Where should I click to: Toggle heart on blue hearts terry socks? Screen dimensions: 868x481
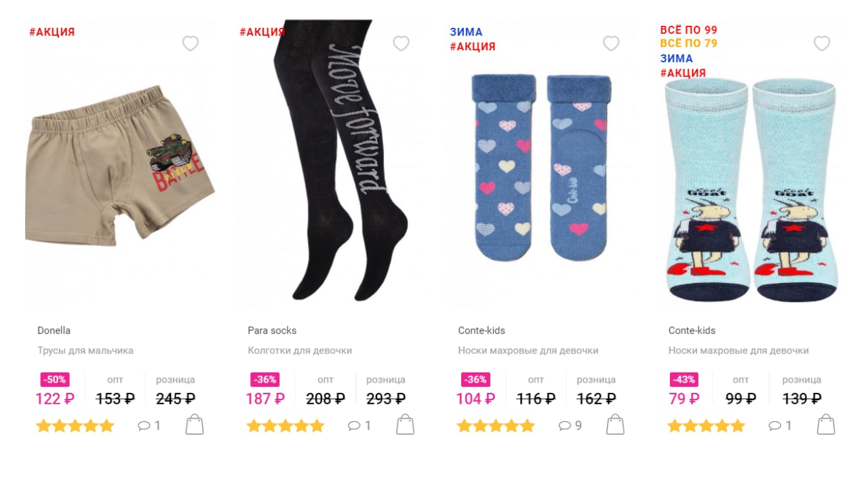coord(612,43)
